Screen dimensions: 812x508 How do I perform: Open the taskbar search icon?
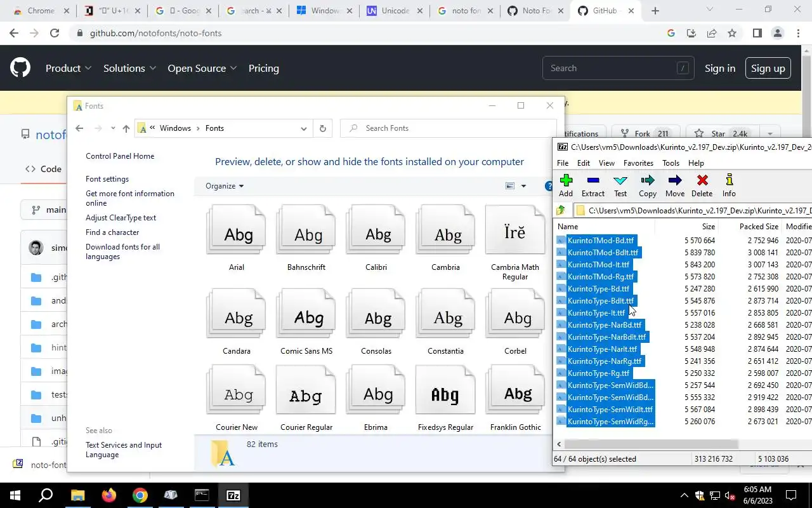pyautogui.click(x=46, y=495)
